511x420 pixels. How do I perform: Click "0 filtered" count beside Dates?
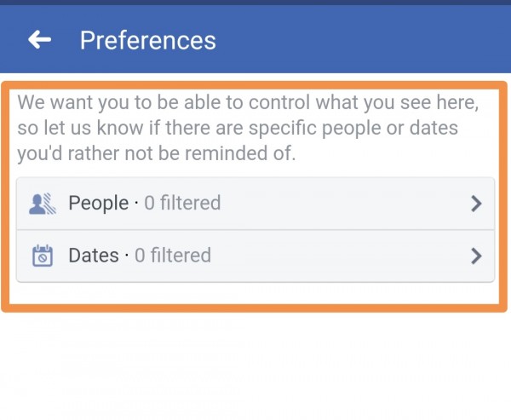pos(172,256)
